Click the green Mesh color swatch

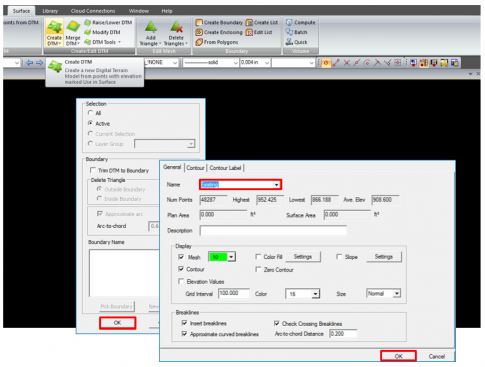click(218, 257)
